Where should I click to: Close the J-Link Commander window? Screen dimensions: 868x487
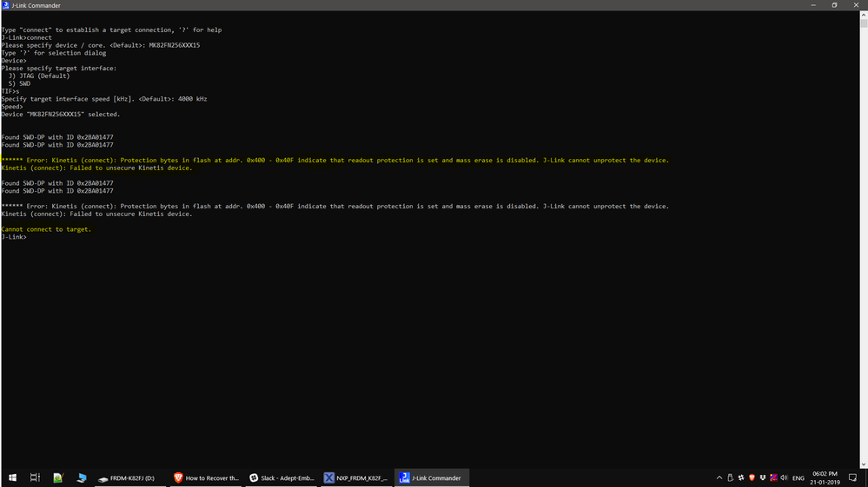click(856, 5)
